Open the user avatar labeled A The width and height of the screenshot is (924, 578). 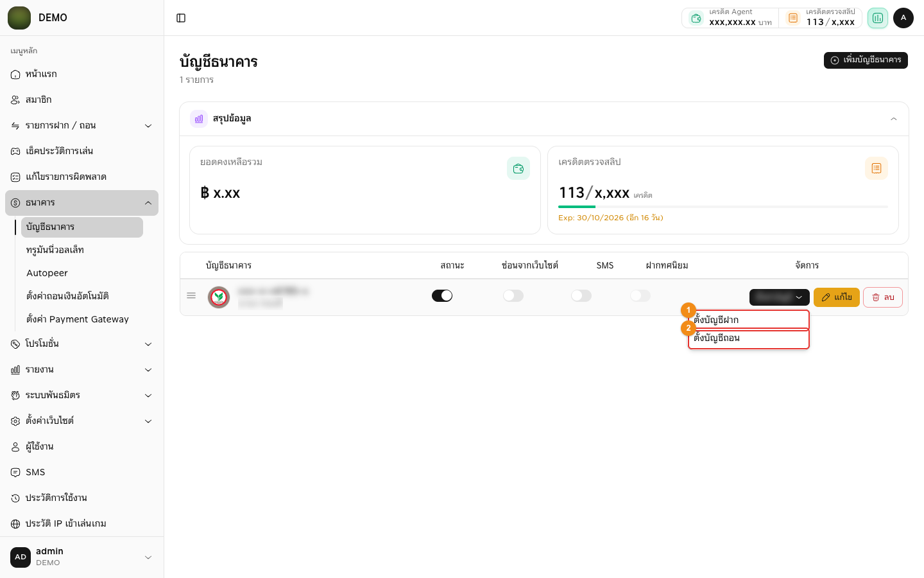903,18
